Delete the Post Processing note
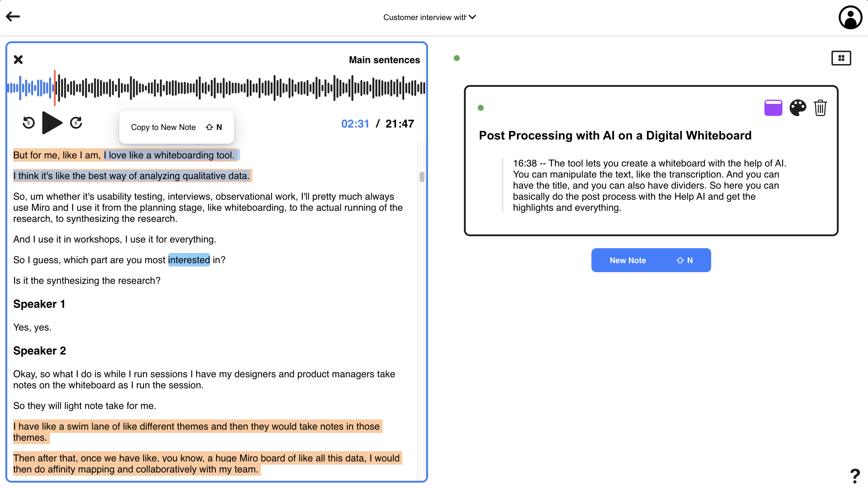The width and height of the screenshot is (868, 488). tap(820, 107)
